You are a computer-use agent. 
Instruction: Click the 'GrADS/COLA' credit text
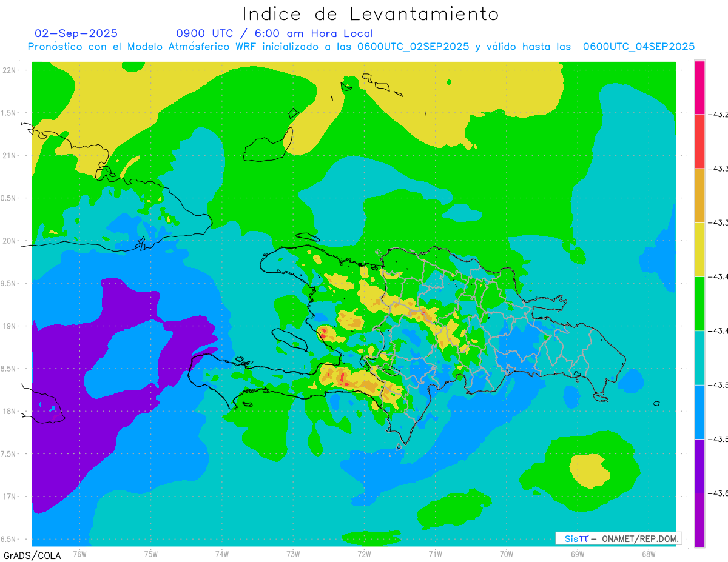(x=32, y=555)
